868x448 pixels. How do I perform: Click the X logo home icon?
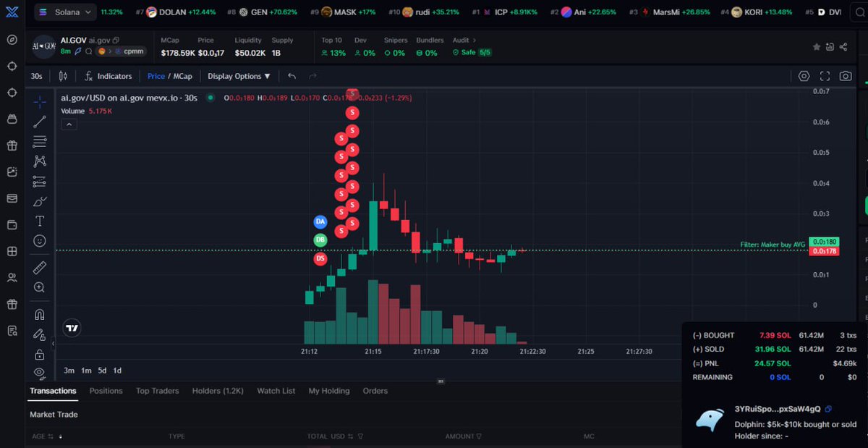[x=12, y=12]
